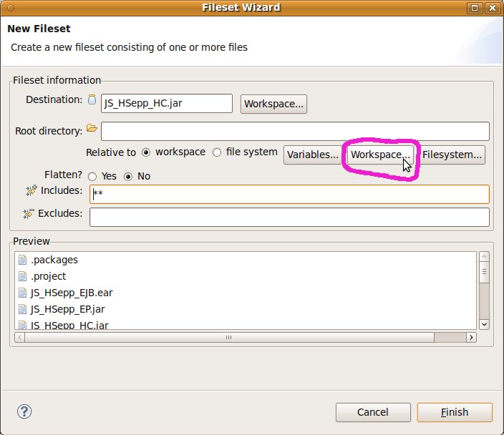The width and height of the screenshot is (504, 435).
Task: Select the file system radio option
Action: pyautogui.click(x=217, y=152)
